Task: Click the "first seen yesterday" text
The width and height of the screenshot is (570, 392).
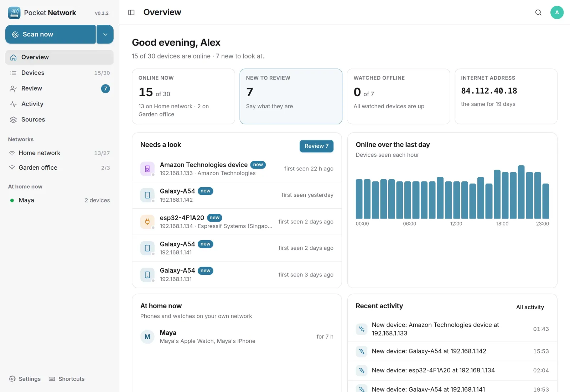Action: click(x=307, y=195)
